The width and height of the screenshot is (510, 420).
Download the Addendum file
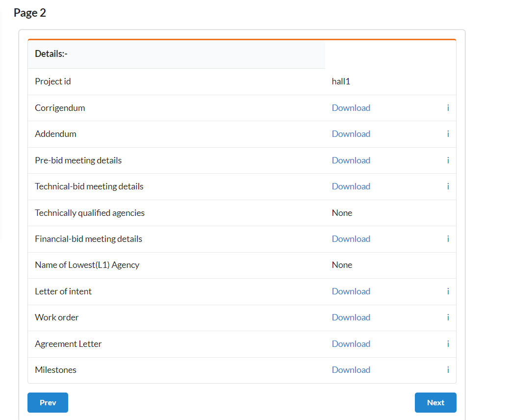[x=351, y=134]
